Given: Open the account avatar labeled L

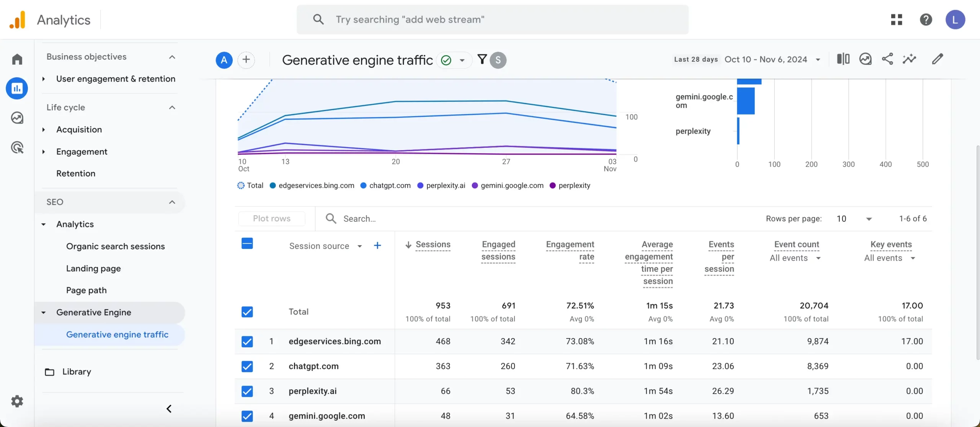Looking at the screenshot, I should [x=955, y=20].
